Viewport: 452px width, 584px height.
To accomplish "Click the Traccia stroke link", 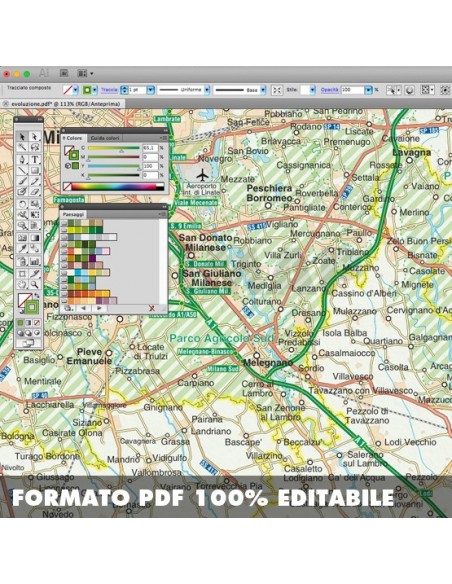I will 109,90.
